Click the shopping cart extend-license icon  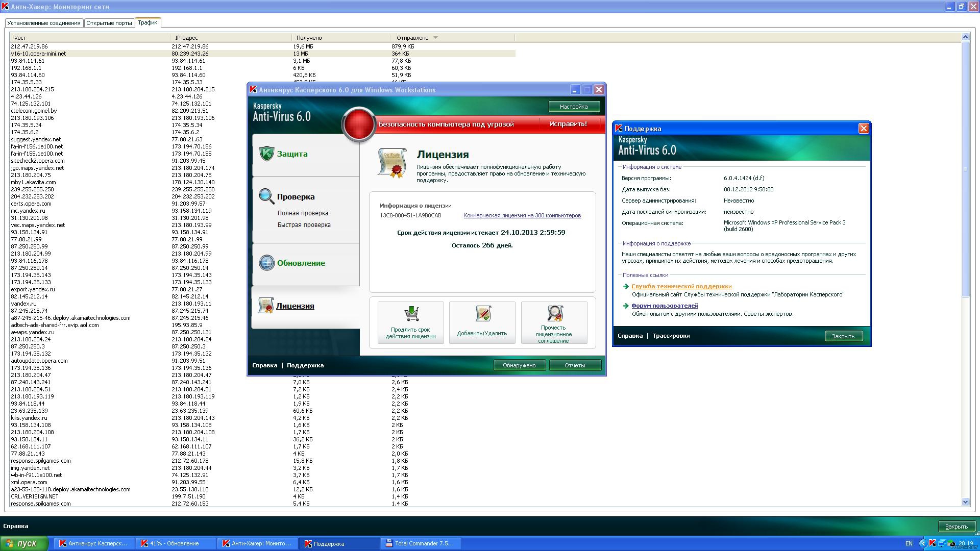click(x=411, y=313)
